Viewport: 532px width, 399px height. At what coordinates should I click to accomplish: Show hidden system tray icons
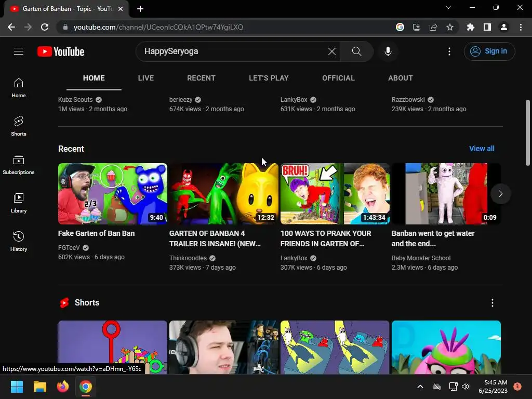coord(420,387)
